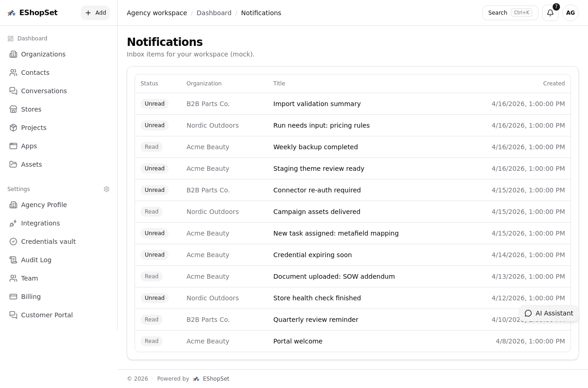This screenshot has width=588, height=388.
Task: Click the EShopSet logo
Action: coord(32,12)
